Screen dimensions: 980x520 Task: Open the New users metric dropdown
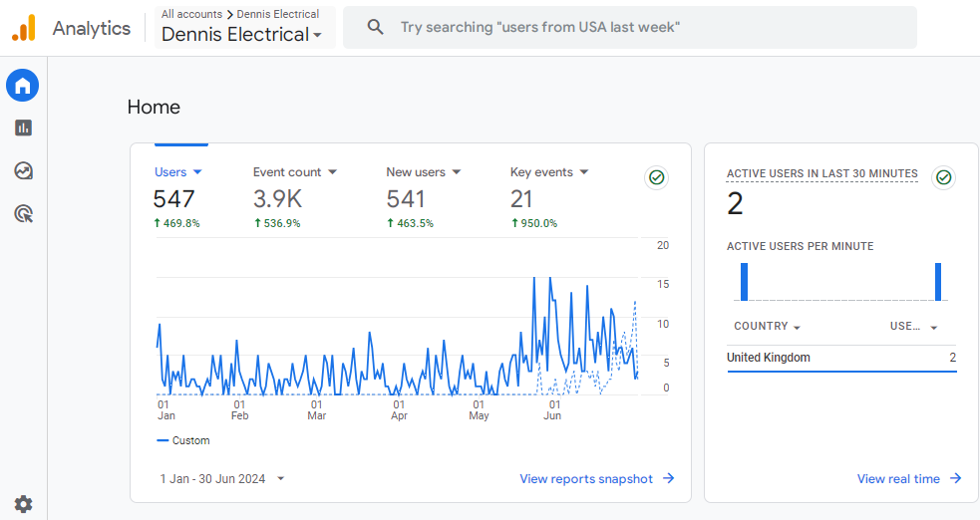(x=423, y=172)
